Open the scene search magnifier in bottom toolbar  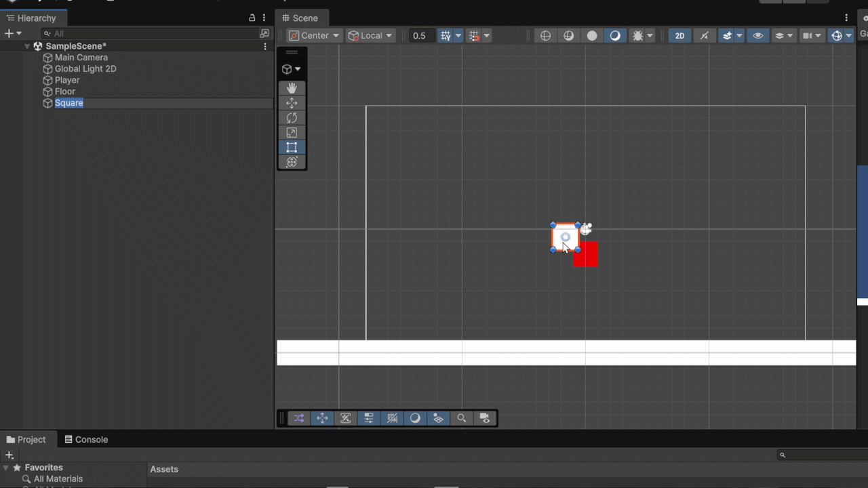pyautogui.click(x=461, y=418)
